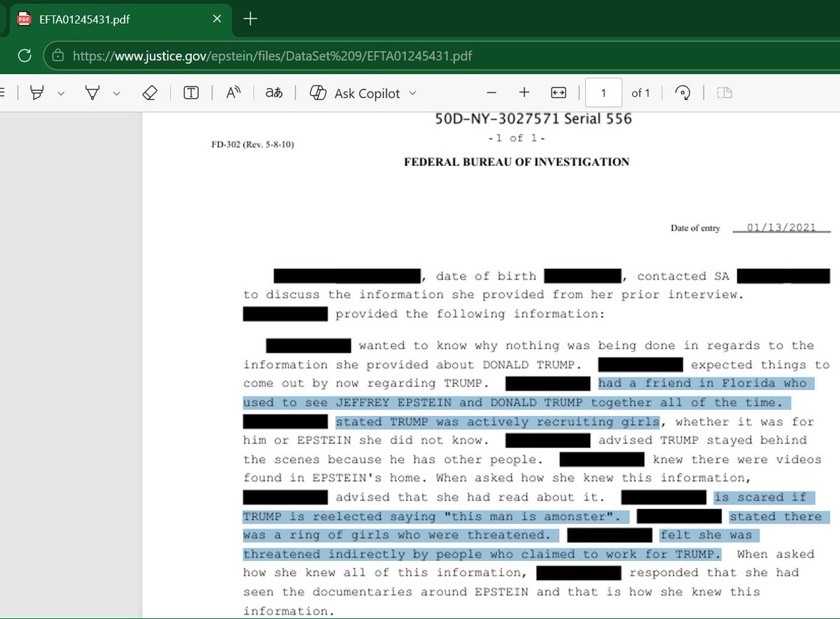Reload the page
Image resolution: width=840 pixels, height=619 pixels.
[24, 55]
